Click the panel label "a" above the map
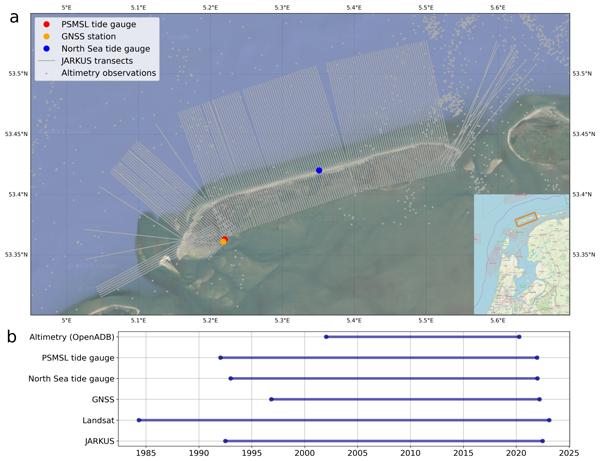This screenshot has height=461, width=600. [13, 16]
